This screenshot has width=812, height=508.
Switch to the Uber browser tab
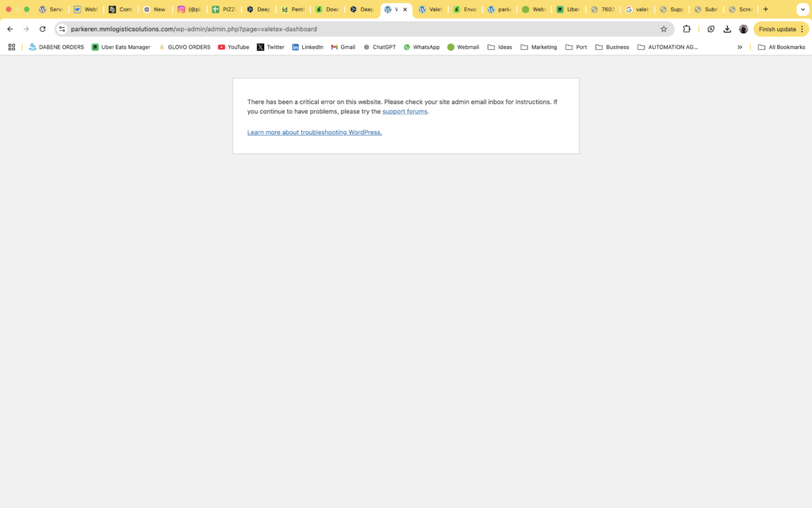coord(568,10)
